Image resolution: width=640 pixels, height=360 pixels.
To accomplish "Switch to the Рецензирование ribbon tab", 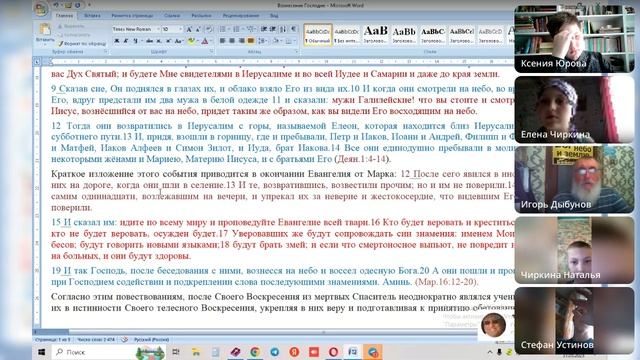I will click(241, 16).
